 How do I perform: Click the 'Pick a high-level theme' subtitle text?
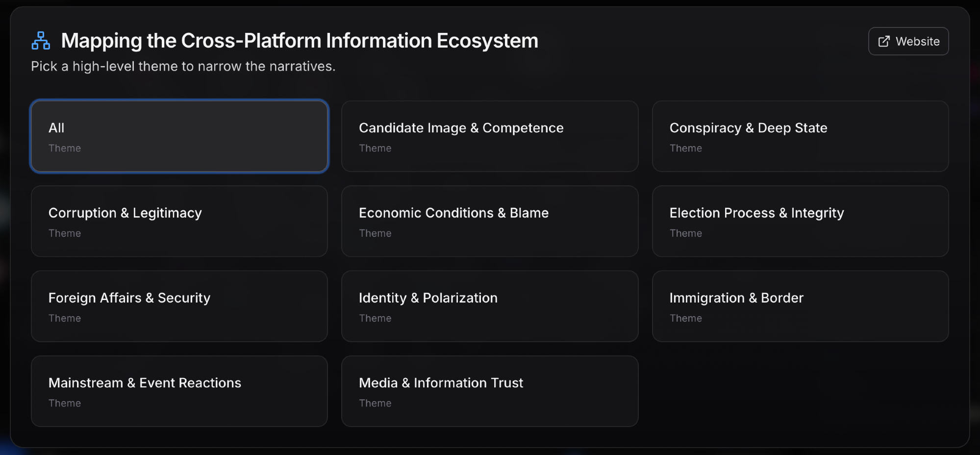coord(183,66)
